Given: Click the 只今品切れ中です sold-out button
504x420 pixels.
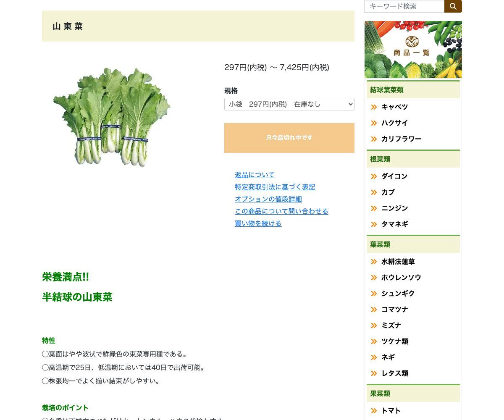Looking at the screenshot, I should 289,138.
